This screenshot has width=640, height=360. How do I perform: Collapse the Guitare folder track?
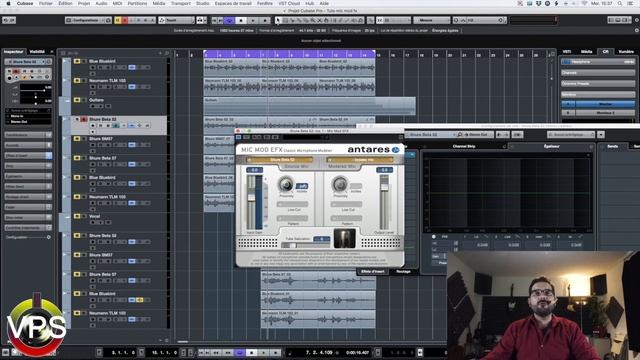coord(67,100)
